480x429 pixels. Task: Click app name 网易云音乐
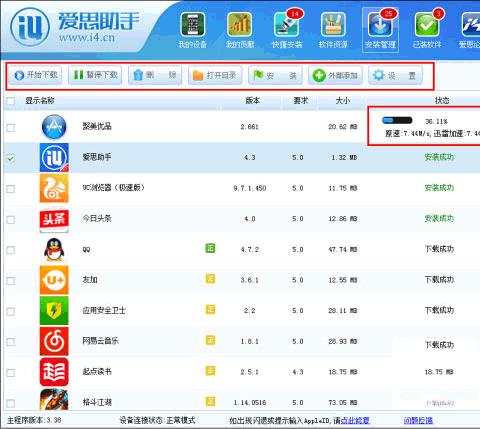(100, 341)
